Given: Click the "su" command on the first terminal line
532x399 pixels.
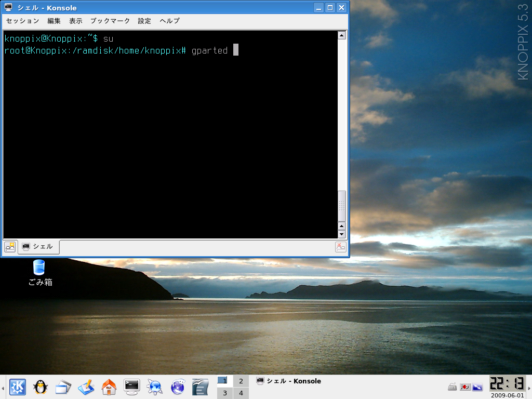Looking at the screenshot, I should pos(108,39).
